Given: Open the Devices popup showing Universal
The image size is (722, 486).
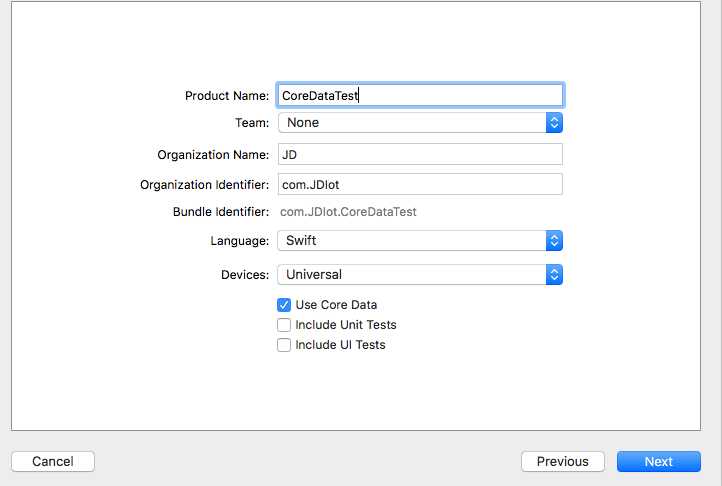Looking at the screenshot, I should coord(411,274).
